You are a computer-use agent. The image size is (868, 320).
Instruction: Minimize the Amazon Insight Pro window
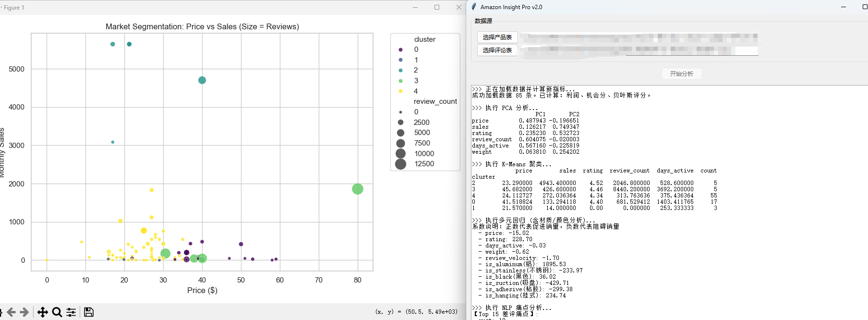pos(844,7)
